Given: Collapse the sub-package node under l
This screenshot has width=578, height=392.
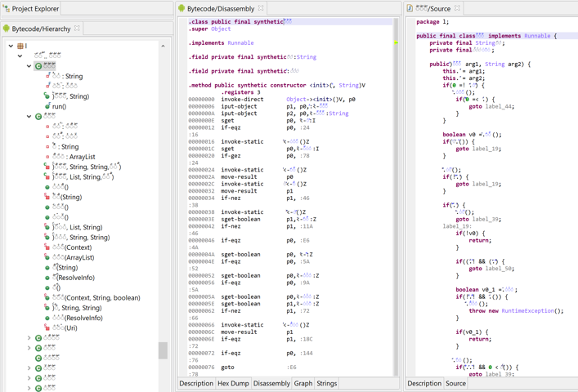Looking at the screenshot, I should [20, 56].
